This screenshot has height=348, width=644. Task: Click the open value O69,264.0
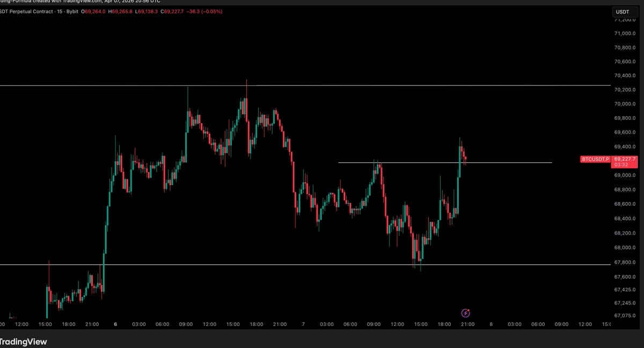point(94,11)
